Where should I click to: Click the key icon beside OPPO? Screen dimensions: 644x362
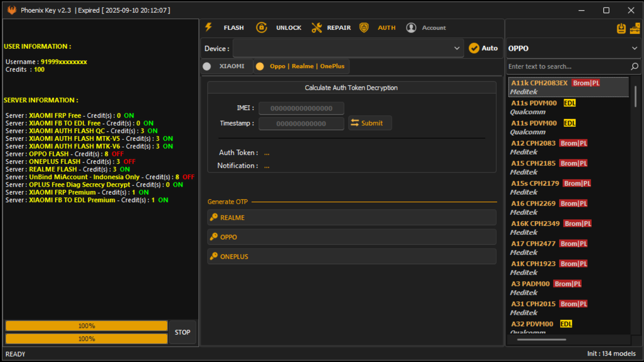[x=214, y=237]
